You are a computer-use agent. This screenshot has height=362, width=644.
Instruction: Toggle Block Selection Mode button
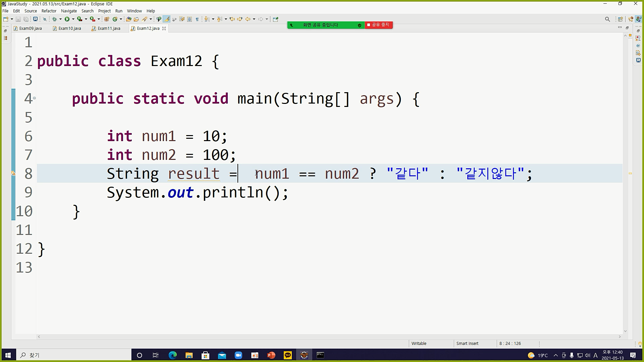190,19
